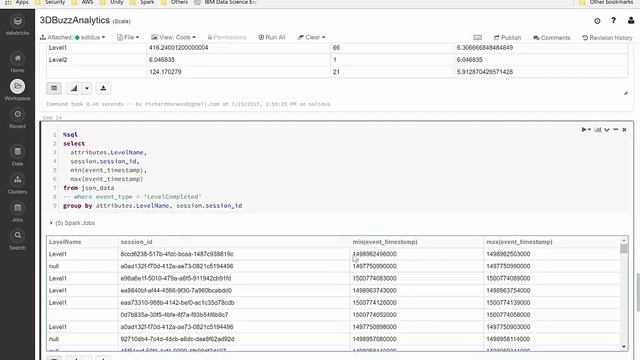Open the AWS bookmarks folder
Image resolution: width=640 pixels, height=360 pixels.
pyautogui.click(x=82, y=2)
